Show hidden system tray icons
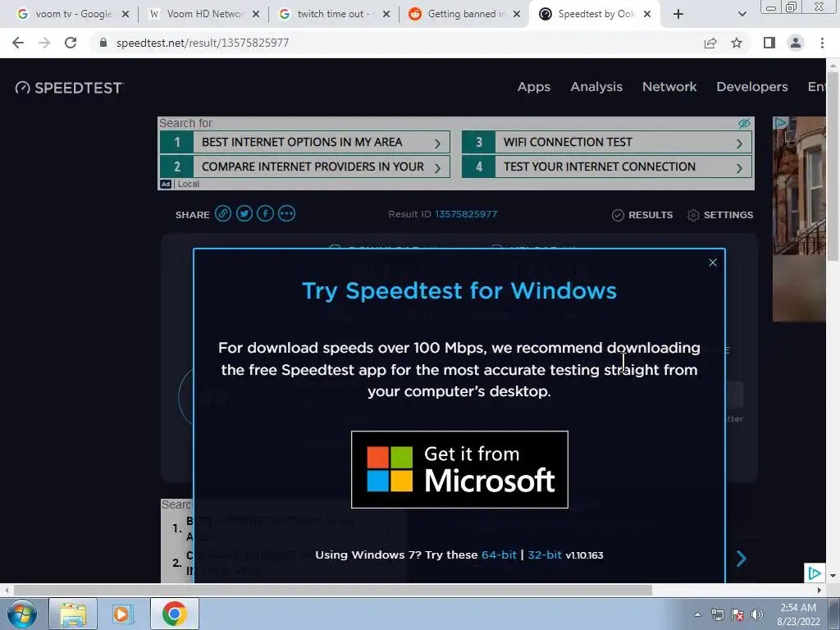Screen dimensions: 840x630 (x=697, y=614)
